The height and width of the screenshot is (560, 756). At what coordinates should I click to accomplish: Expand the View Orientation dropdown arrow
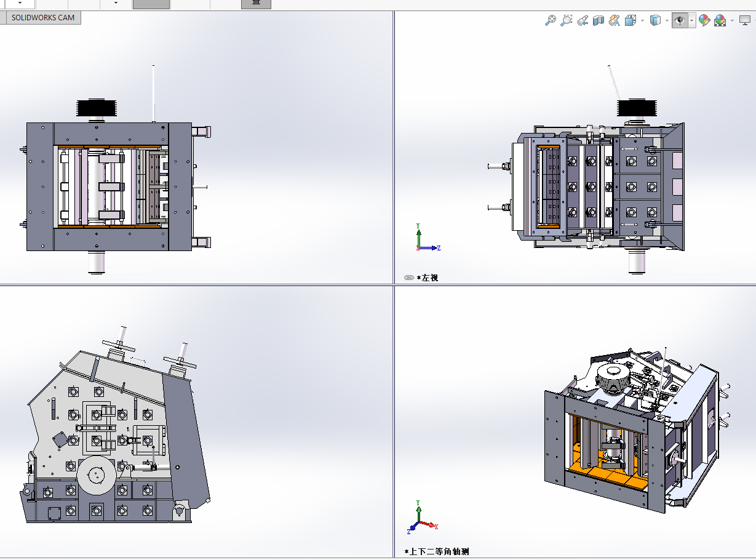[642, 20]
